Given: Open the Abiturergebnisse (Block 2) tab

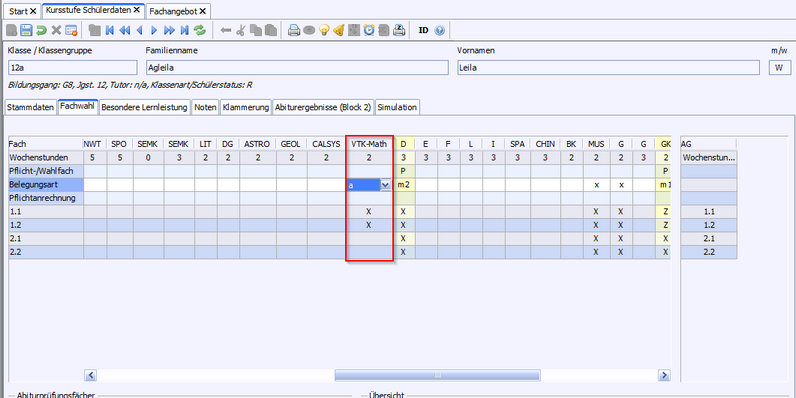Looking at the screenshot, I should click(323, 107).
